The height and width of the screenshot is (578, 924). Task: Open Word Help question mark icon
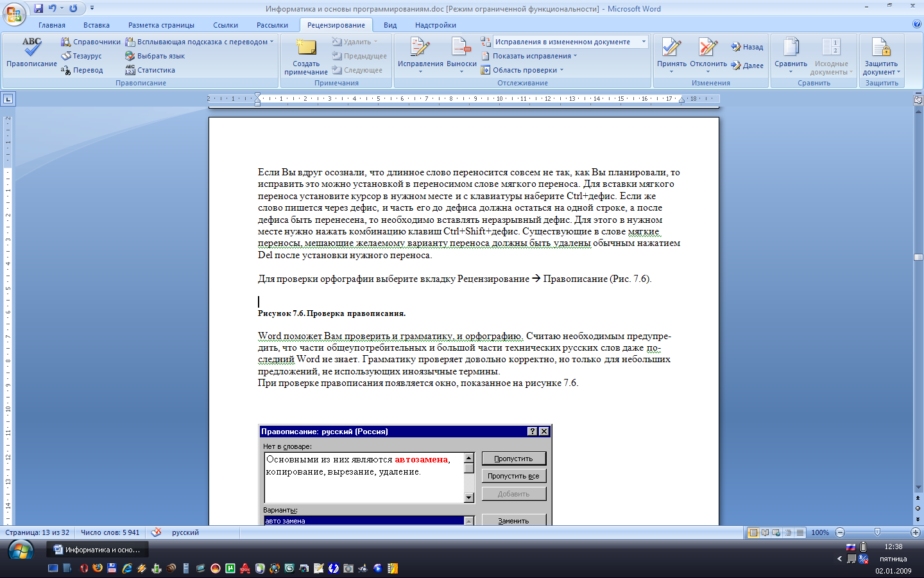pos(916,24)
